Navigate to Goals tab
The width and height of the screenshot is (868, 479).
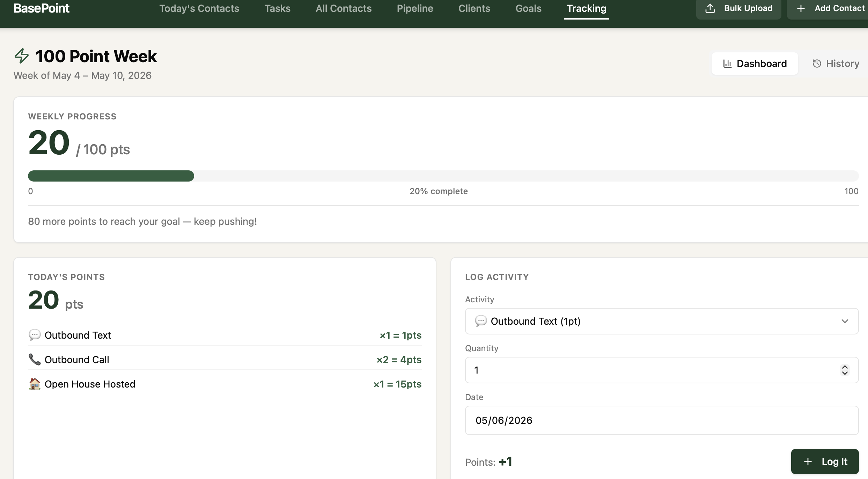528,8
